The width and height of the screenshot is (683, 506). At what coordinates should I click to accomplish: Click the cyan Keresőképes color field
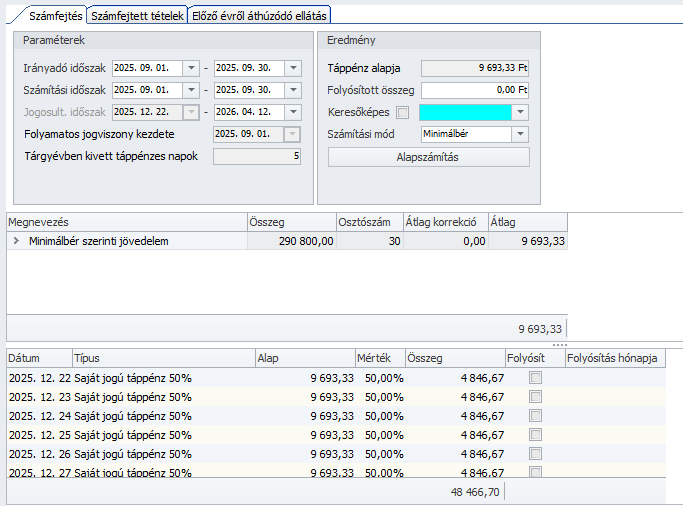tap(465, 112)
